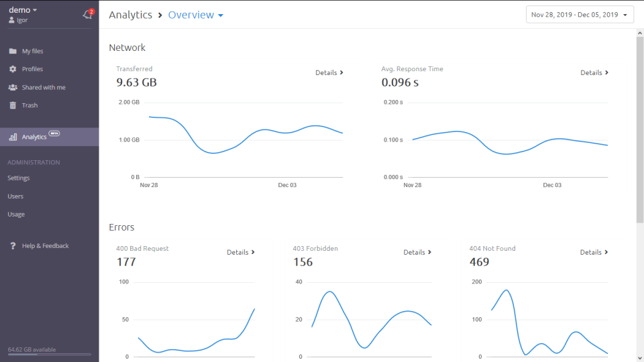Open Details for 404 Not Found
The image size is (644, 362).
(594, 252)
